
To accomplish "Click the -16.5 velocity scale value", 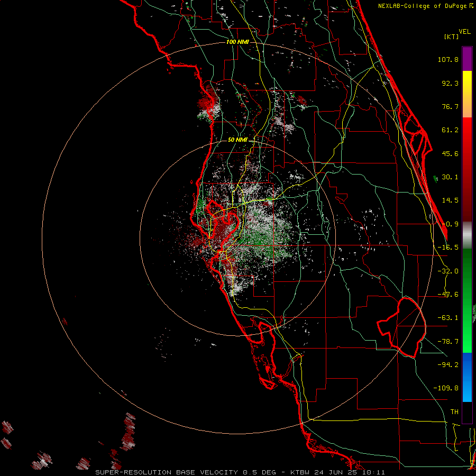I will [448, 248].
